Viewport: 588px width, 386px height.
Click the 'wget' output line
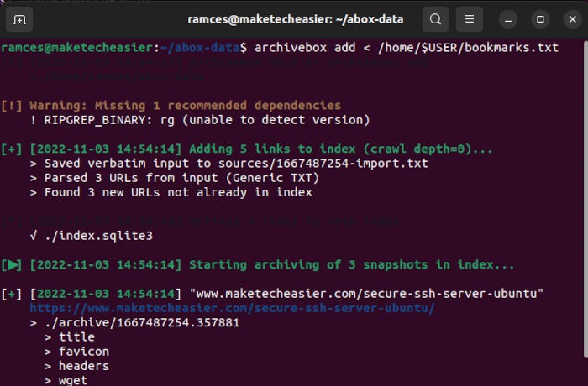click(66, 380)
